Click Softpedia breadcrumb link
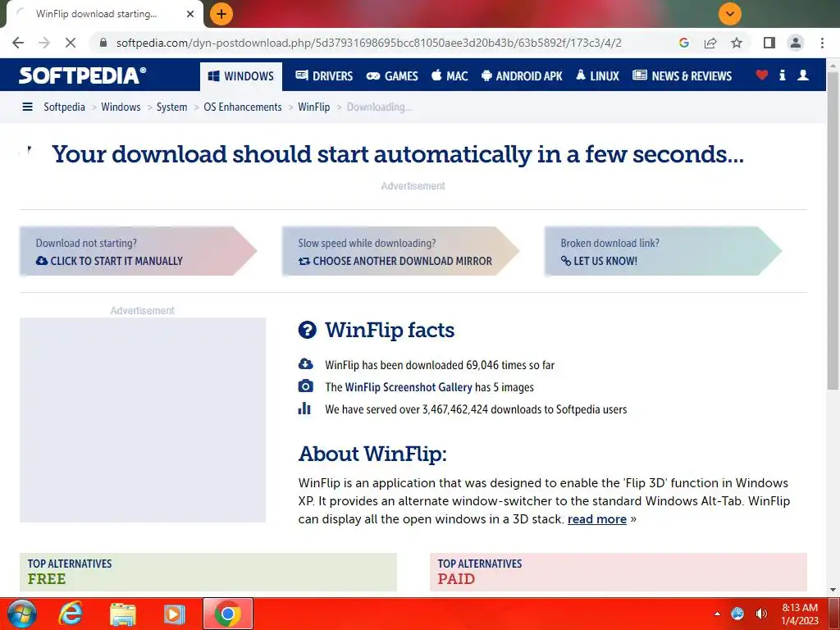Image resolution: width=840 pixels, height=630 pixels. coord(64,107)
